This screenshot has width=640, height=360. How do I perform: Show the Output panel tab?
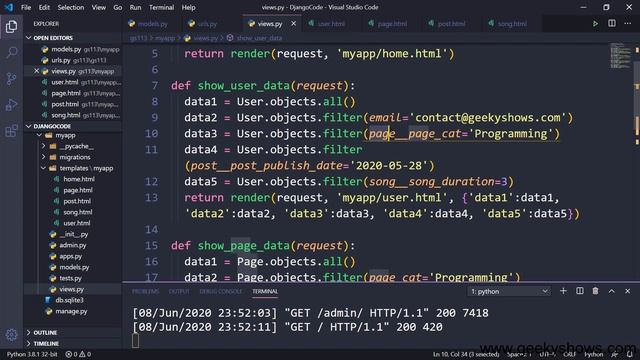(179, 291)
